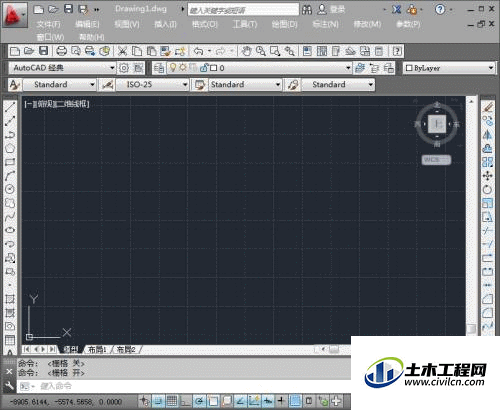The image size is (500, 410).
Task: Select the Array tool
Action: 488,162
